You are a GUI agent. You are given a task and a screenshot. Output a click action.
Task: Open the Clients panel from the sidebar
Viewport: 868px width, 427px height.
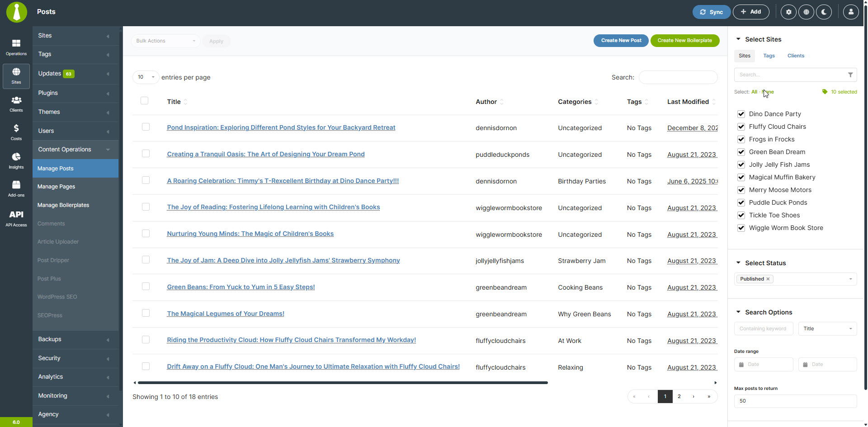click(x=16, y=104)
